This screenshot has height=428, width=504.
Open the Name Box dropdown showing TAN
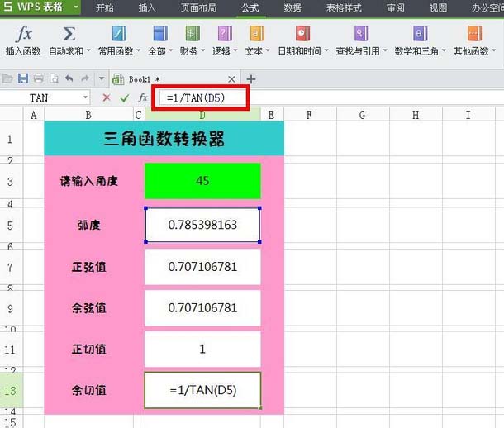coord(85,97)
